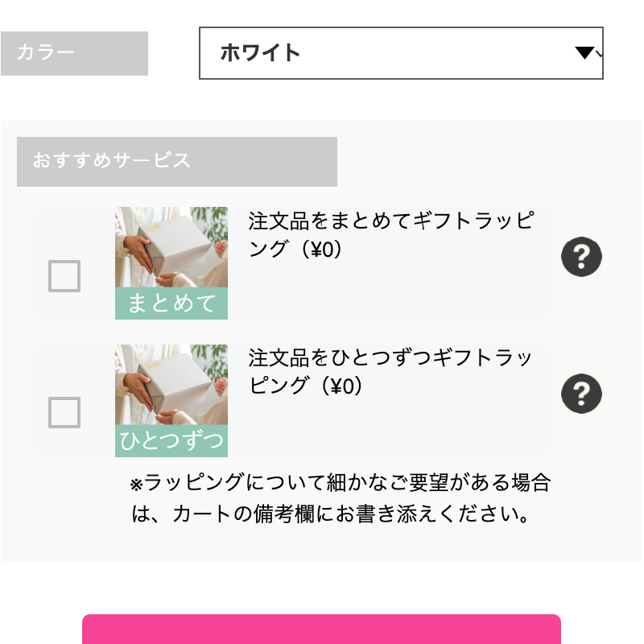This screenshot has width=644, height=644.
Task: Check the まとめて gift wrapping checkbox
Action: [64, 276]
